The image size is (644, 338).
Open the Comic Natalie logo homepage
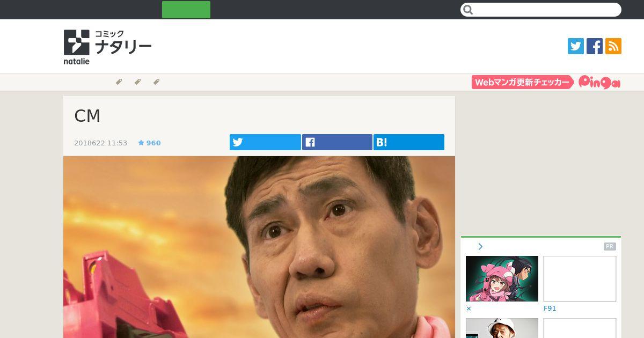click(107, 47)
